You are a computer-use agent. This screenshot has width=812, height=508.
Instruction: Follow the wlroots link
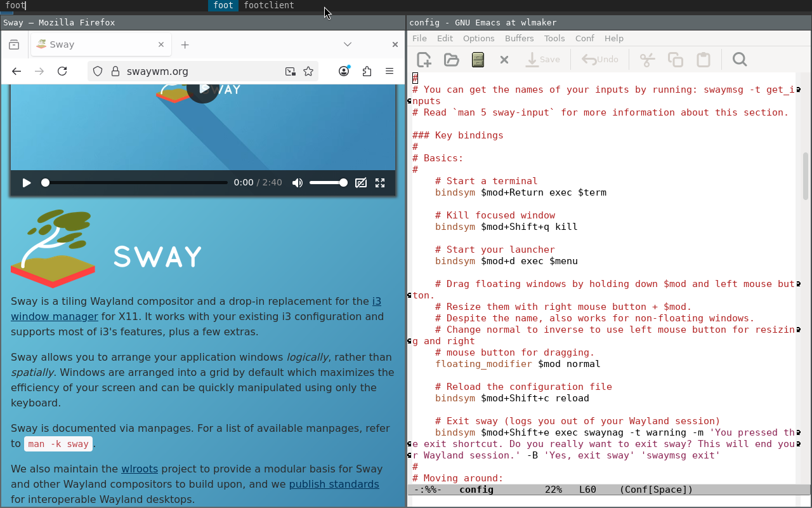tap(139, 469)
